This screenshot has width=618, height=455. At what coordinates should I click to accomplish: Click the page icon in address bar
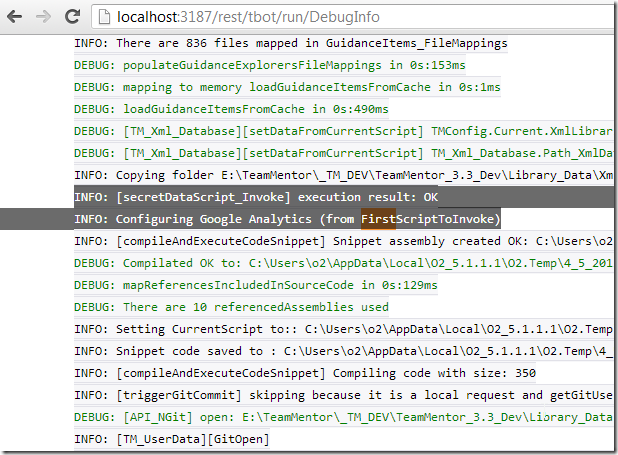click(x=105, y=17)
